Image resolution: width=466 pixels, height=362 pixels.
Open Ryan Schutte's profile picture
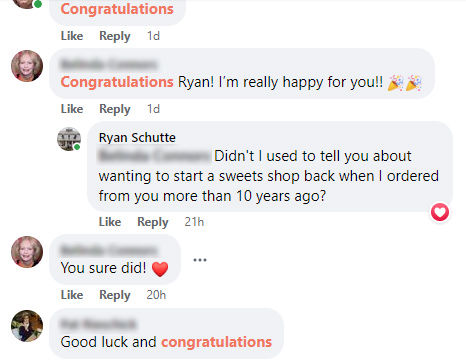69,139
